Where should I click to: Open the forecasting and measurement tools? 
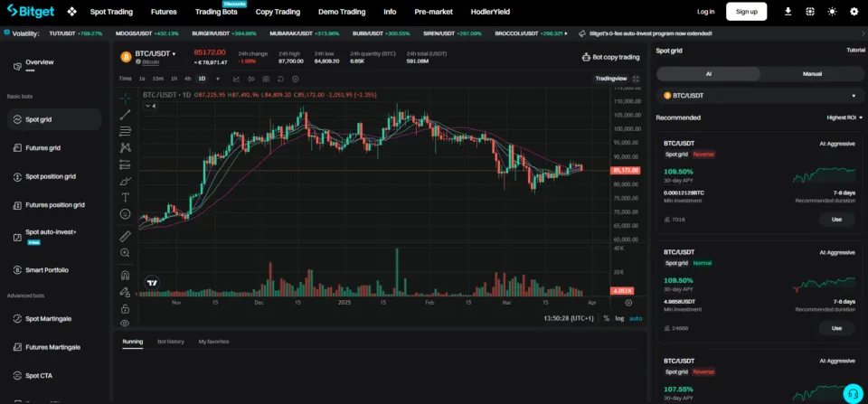point(126,164)
